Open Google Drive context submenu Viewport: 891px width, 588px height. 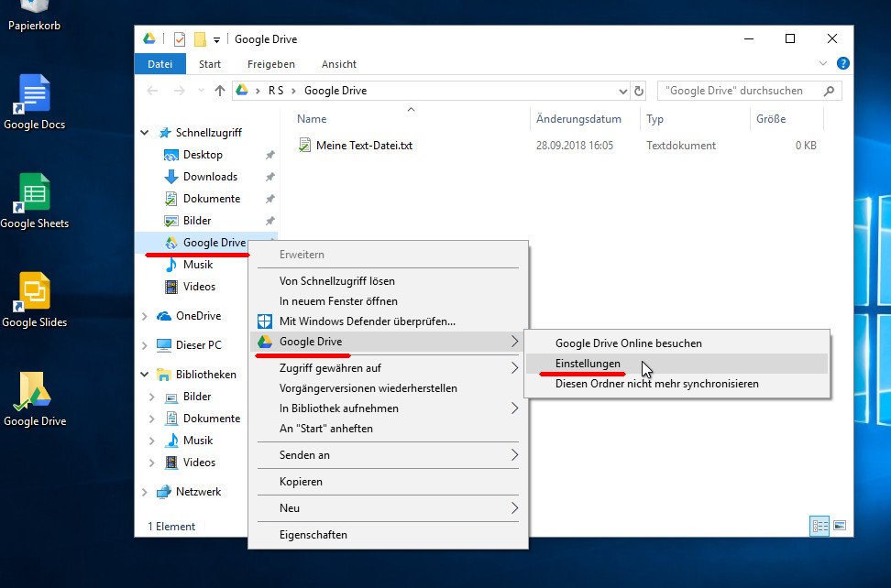click(388, 342)
